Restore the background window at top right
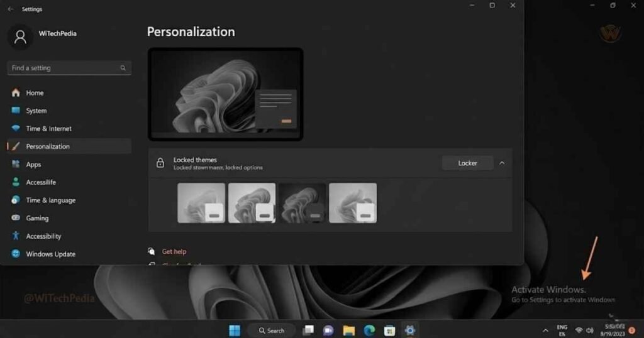Image resolution: width=644 pixels, height=338 pixels. tap(613, 5)
